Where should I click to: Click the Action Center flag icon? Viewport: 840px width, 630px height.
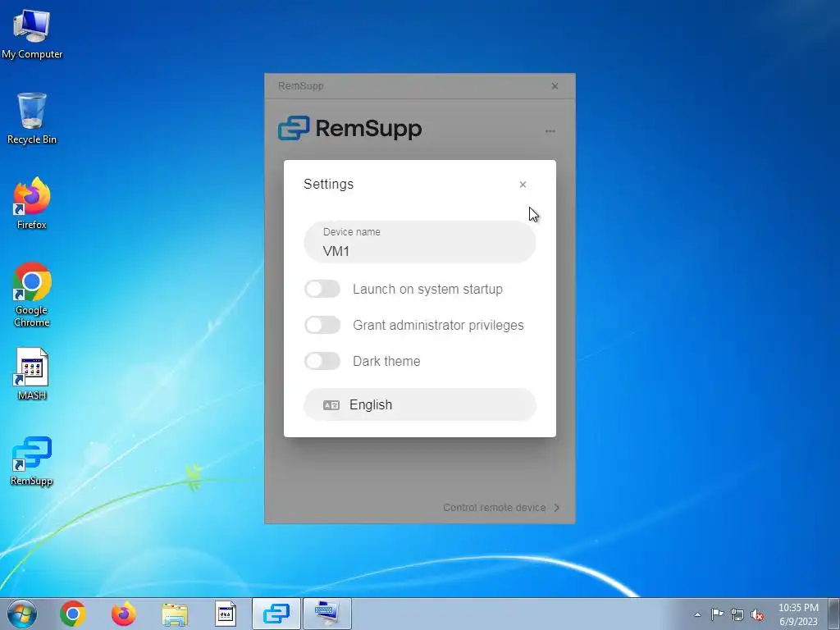click(x=717, y=614)
